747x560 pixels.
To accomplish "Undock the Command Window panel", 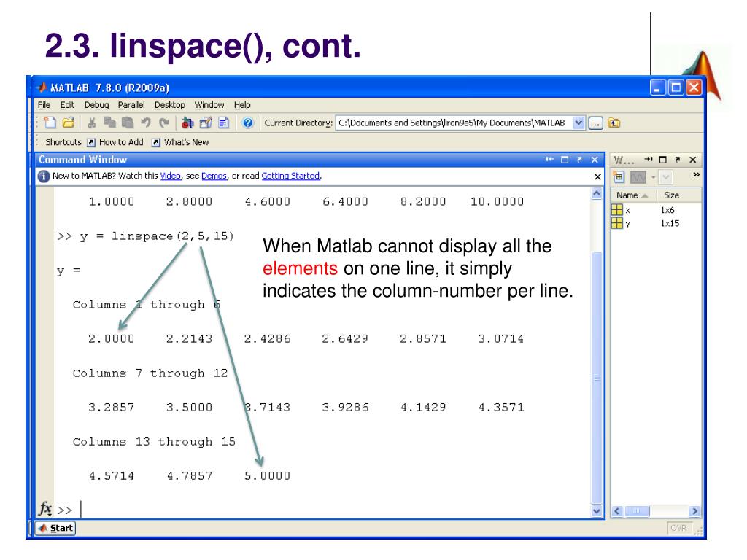I will 579,160.
